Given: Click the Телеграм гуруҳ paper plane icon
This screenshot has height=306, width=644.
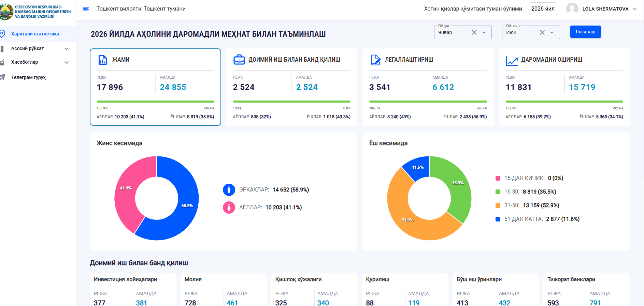Looking at the screenshot, I should click(x=2, y=77).
